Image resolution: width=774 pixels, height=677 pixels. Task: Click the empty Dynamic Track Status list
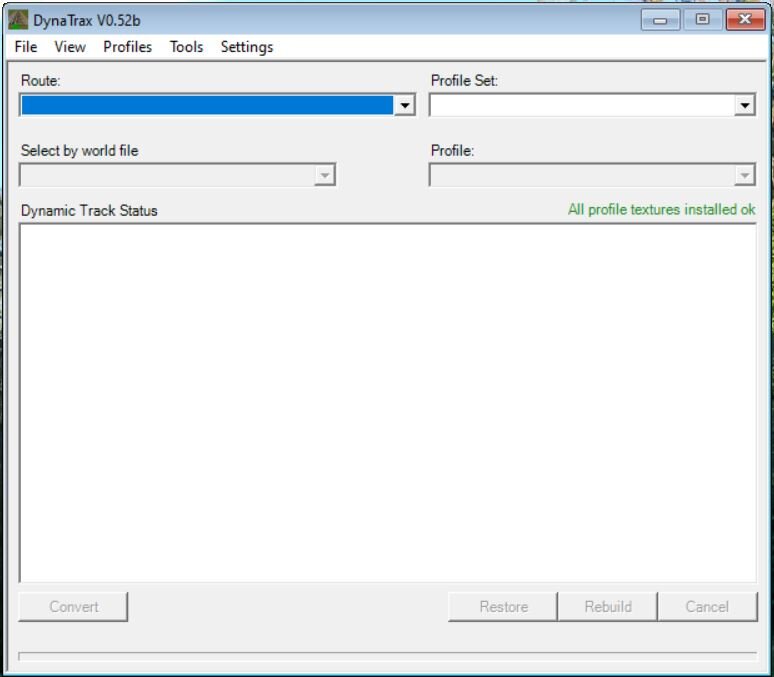pyautogui.click(x=387, y=402)
